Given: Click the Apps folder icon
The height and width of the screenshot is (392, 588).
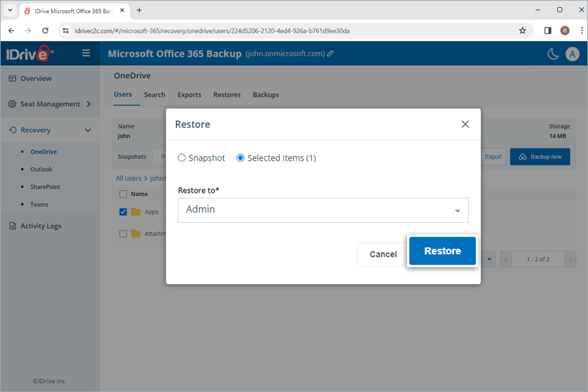Looking at the screenshot, I should (x=135, y=212).
